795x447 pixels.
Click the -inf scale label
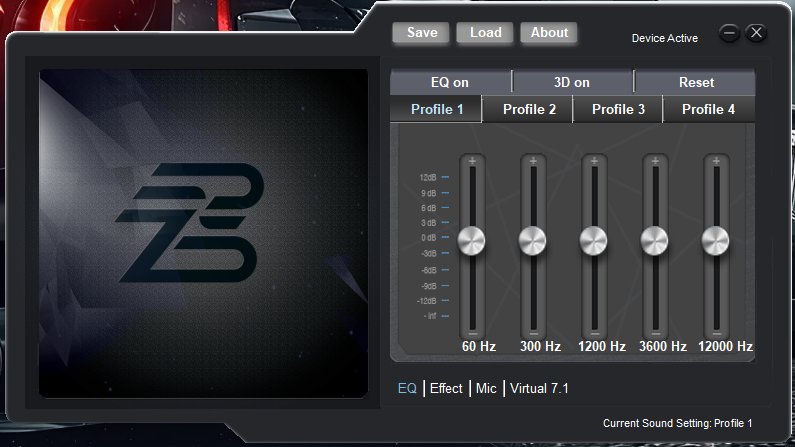click(430, 316)
